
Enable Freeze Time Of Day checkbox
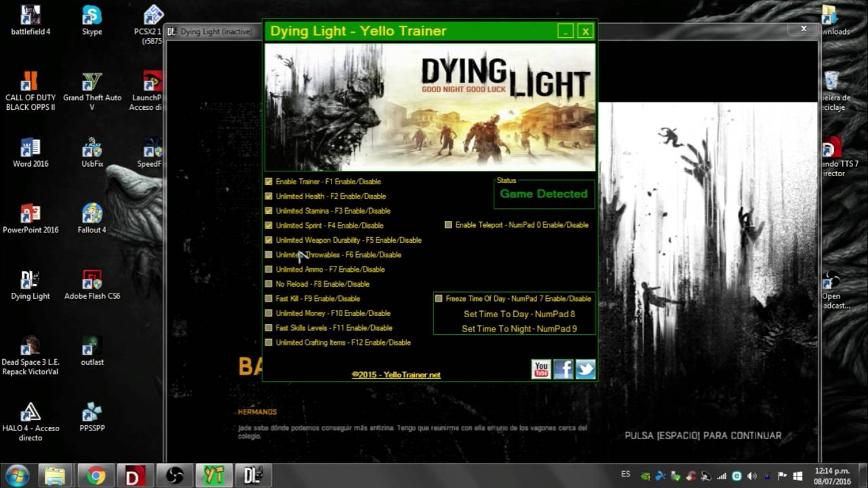[439, 298]
